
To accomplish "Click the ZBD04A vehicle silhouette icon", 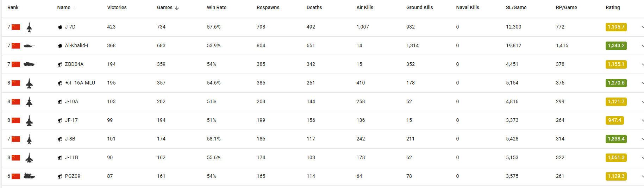I will point(29,64).
